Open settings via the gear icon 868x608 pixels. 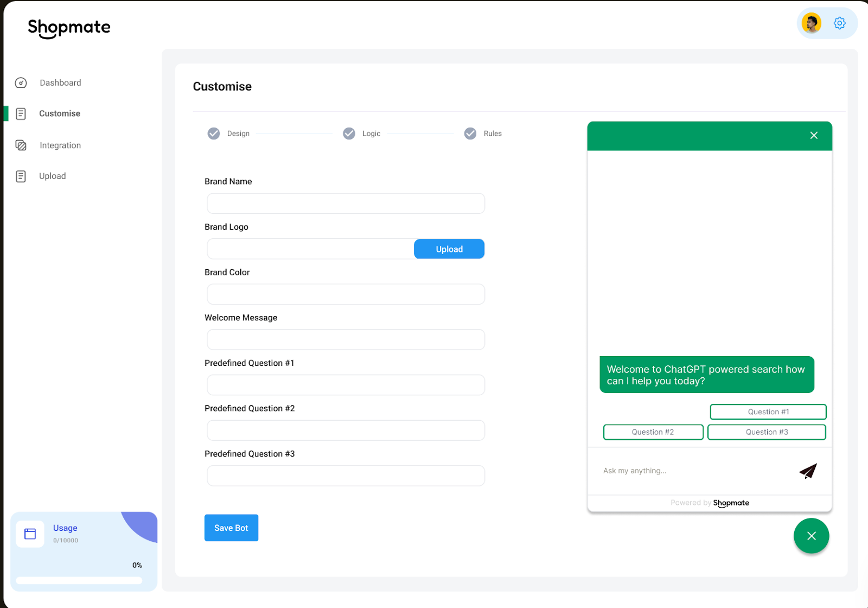(840, 23)
